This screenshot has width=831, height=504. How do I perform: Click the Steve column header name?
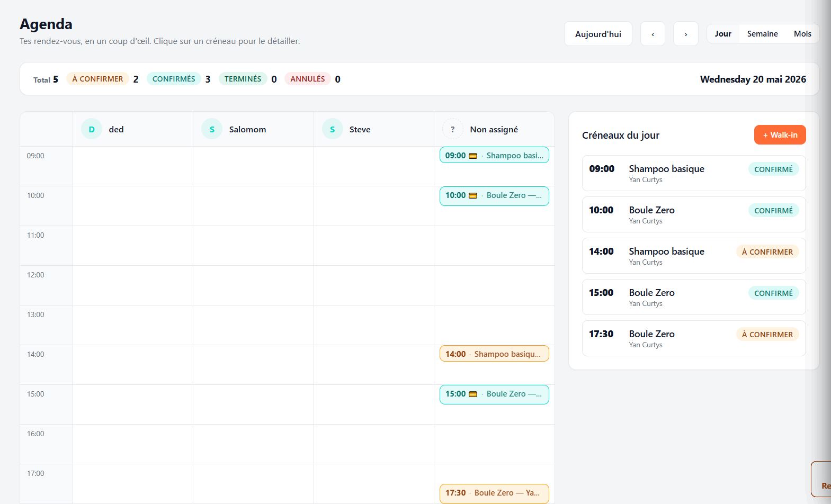[x=360, y=129]
